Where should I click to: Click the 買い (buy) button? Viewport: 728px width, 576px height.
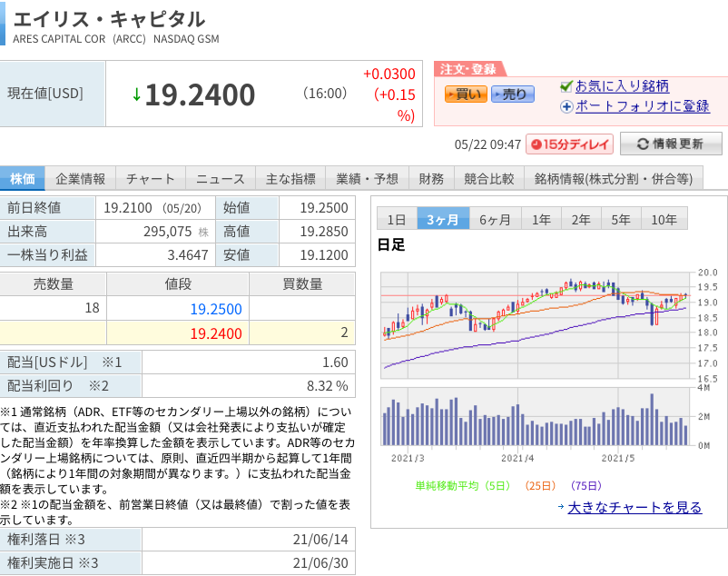tap(466, 94)
